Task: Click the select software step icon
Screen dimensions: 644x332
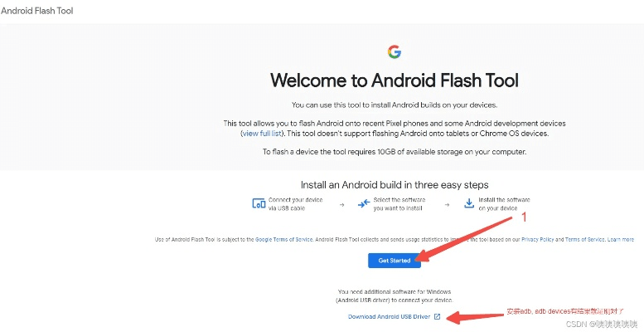Action: coord(364,204)
